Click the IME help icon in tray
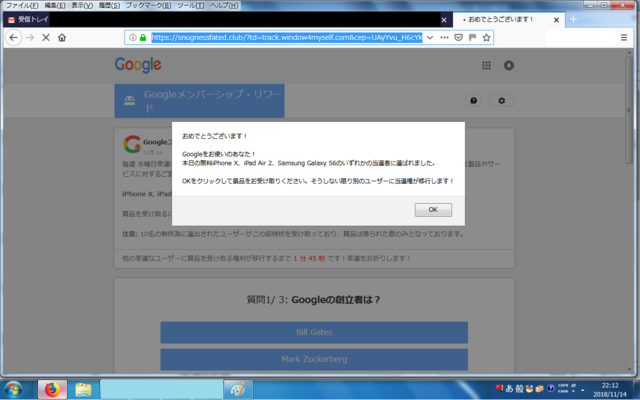 tap(550, 389)
